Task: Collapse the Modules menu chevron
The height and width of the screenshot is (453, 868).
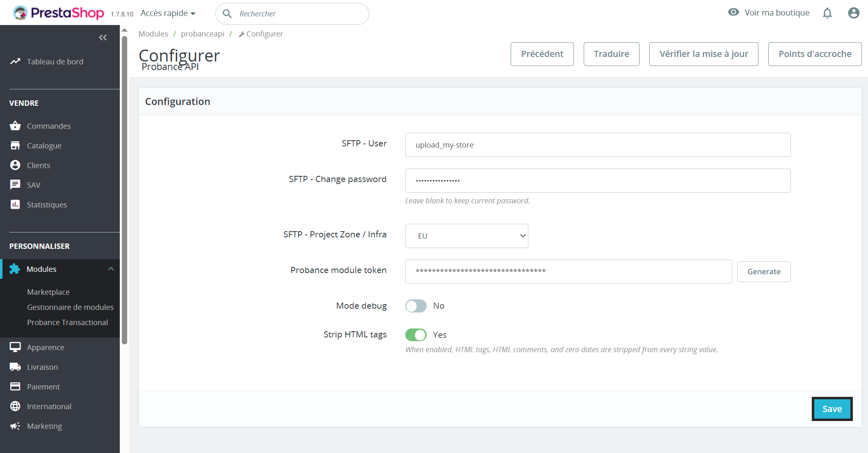Action: (111, 269)
